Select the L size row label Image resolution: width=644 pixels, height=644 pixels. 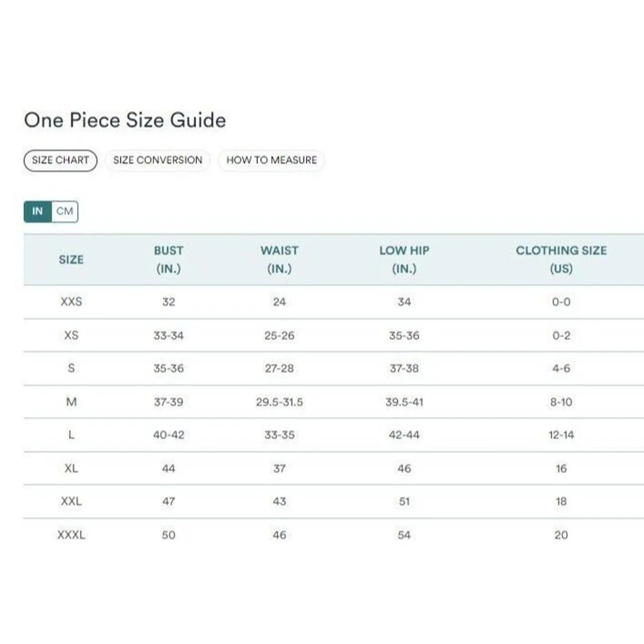(71, 435)
